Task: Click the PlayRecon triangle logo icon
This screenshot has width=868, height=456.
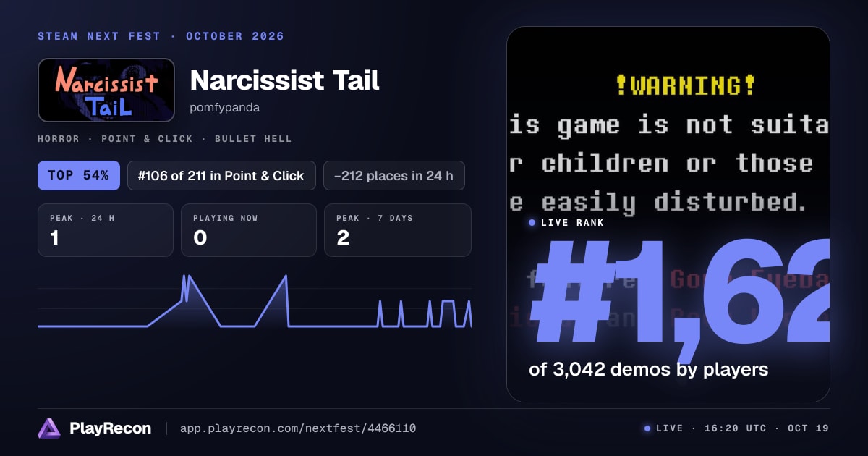Action: [x=49, y=428]
